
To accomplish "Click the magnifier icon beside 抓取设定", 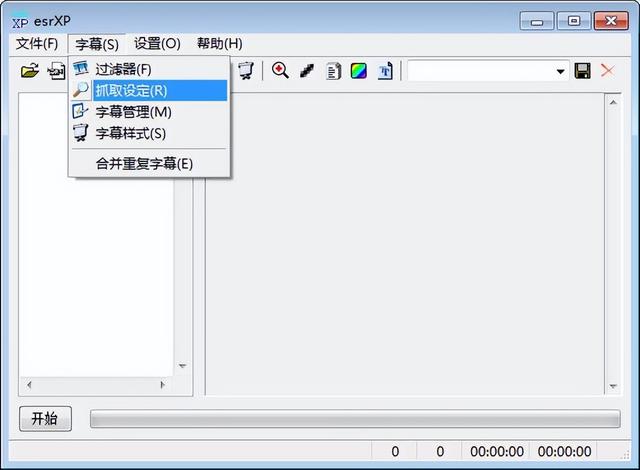I will coord(81,90).
